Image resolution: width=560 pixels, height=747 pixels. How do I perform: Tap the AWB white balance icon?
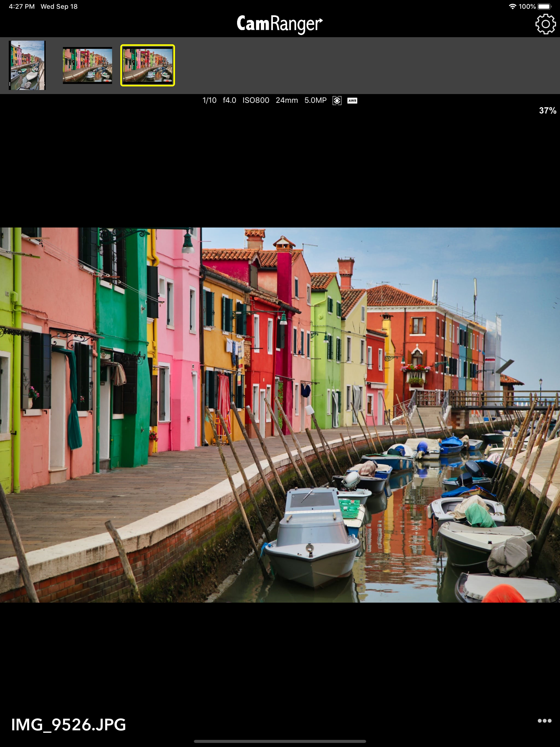point(352,101)
